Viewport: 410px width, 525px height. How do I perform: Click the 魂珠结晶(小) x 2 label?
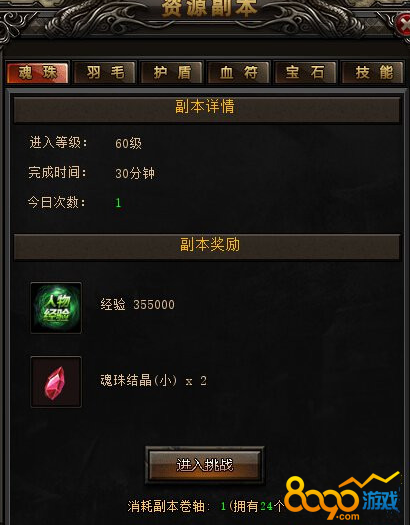coord(154,381)
